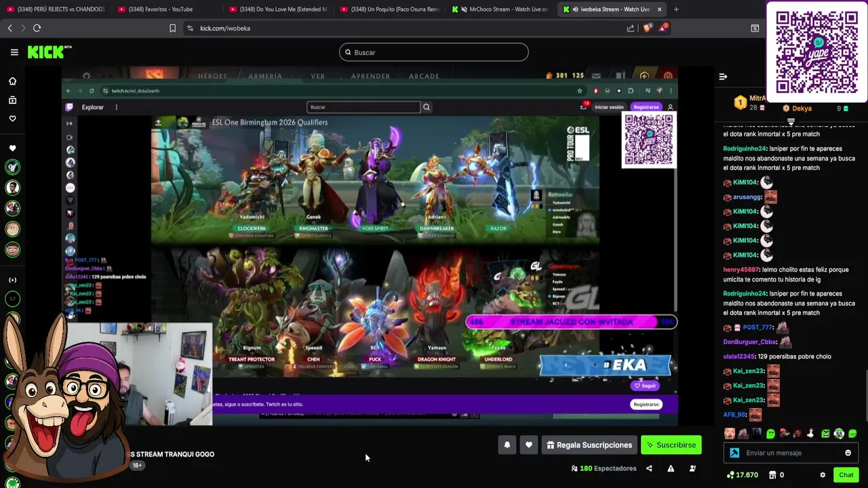
Task: Click the recommended live broadcast icon in sidebar
Action: (x=12, y=280)
